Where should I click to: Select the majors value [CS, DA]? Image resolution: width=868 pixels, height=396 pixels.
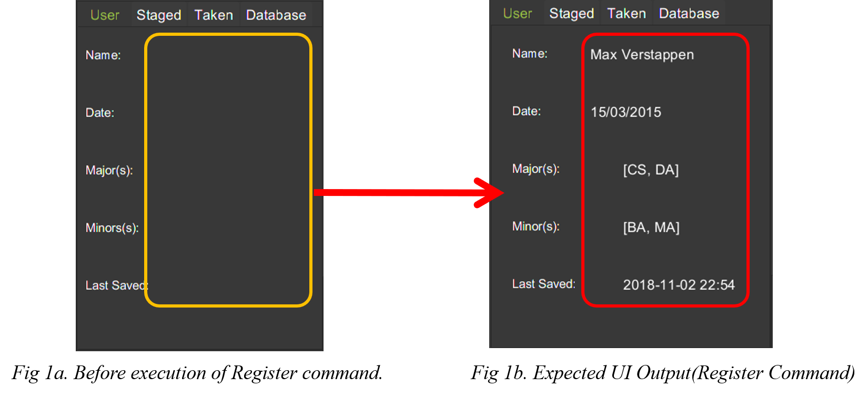[651, 170]
